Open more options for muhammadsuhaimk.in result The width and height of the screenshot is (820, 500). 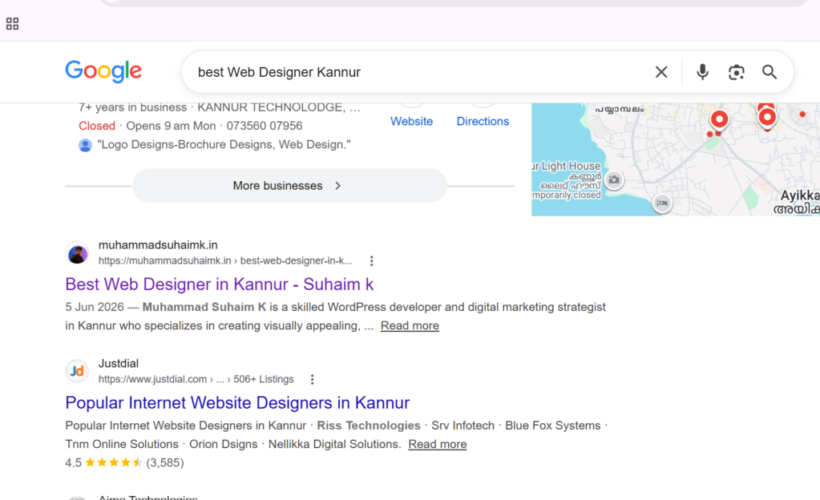point(371,261)
